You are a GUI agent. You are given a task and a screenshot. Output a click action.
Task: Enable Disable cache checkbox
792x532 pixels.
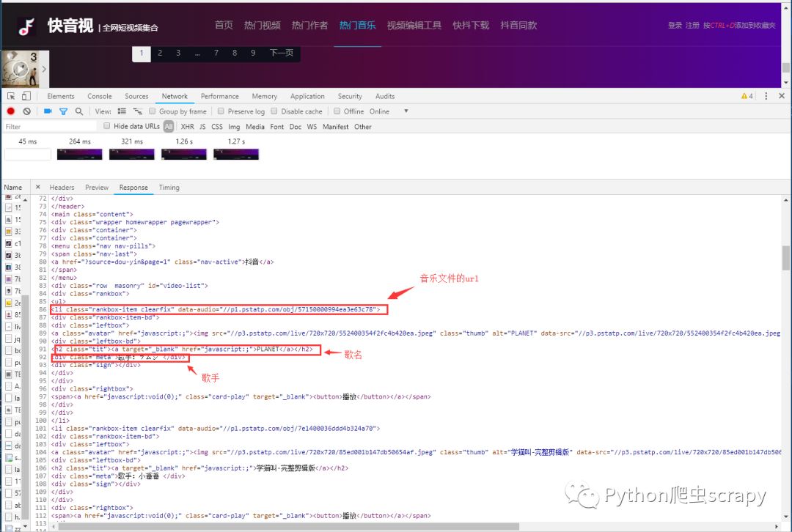point(274,111)
